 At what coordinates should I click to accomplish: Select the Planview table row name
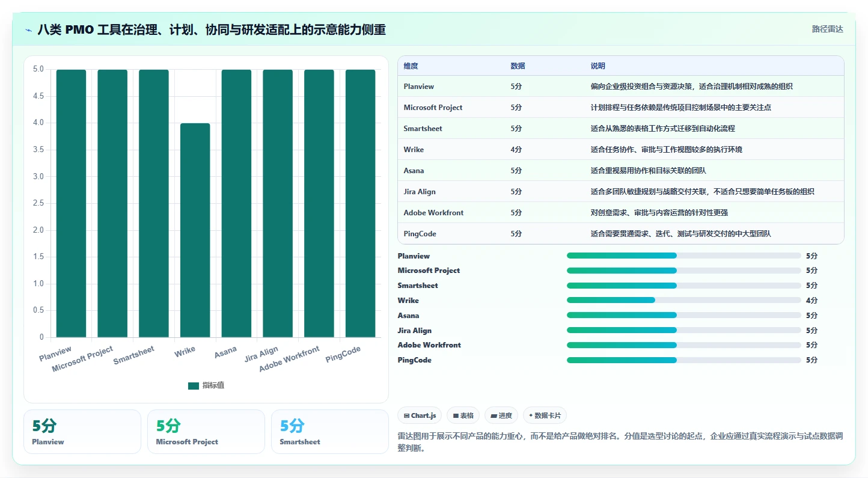click(419, 87)
